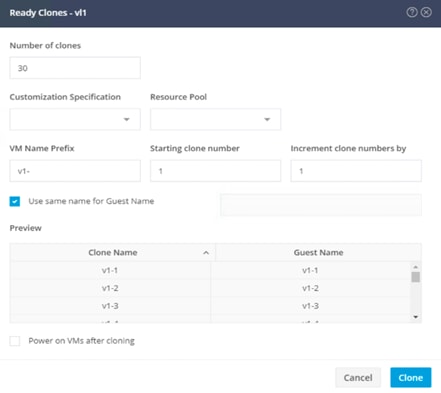
Task: Close the Ready Clones dialog
Action: coord(426,12)
